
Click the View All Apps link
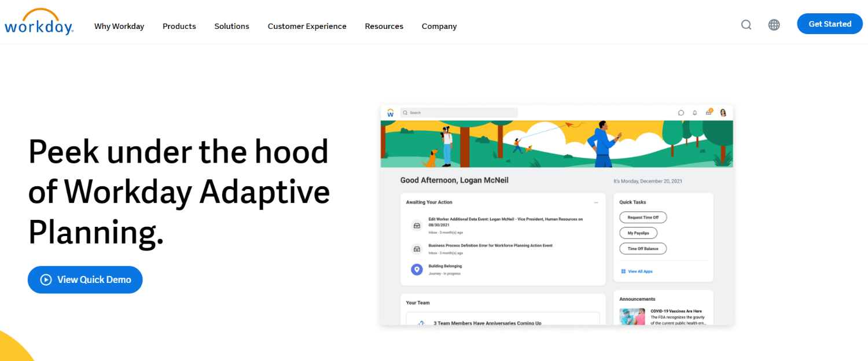[x=637, y=271]
